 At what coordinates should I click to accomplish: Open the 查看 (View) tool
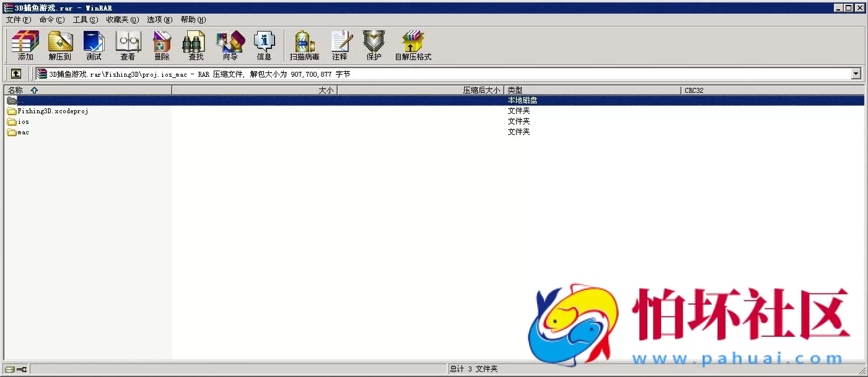pyautogui.click(x=128, y=45)
